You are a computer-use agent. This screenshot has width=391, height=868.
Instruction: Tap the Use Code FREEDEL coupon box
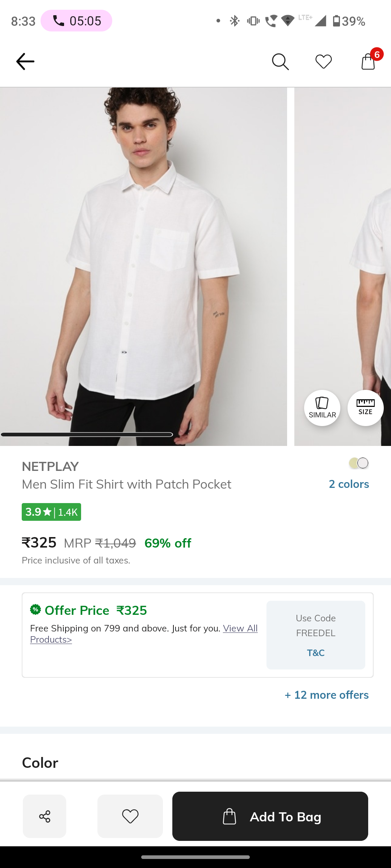(x=316, y=626)
